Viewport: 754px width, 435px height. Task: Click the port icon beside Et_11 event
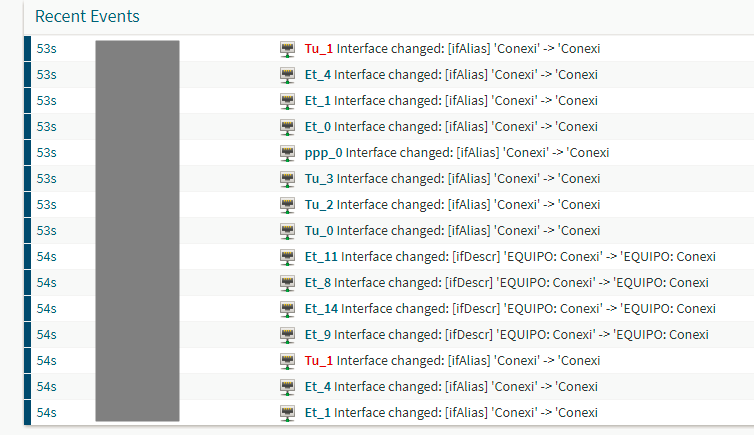click(288, 257)
